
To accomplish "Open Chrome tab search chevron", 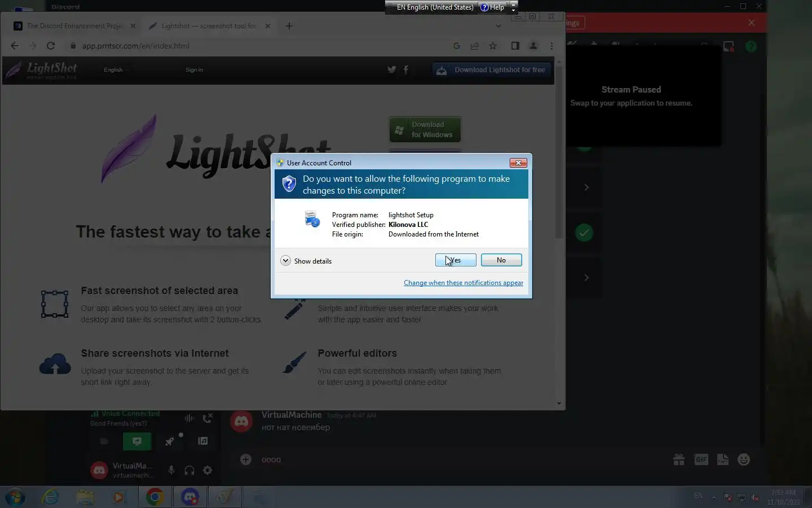I will (498, 26).
